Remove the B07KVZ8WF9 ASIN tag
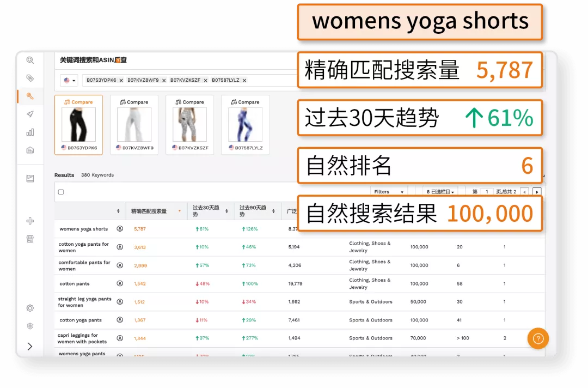Screen dimensions: 588x388 [x=164, y=80]
